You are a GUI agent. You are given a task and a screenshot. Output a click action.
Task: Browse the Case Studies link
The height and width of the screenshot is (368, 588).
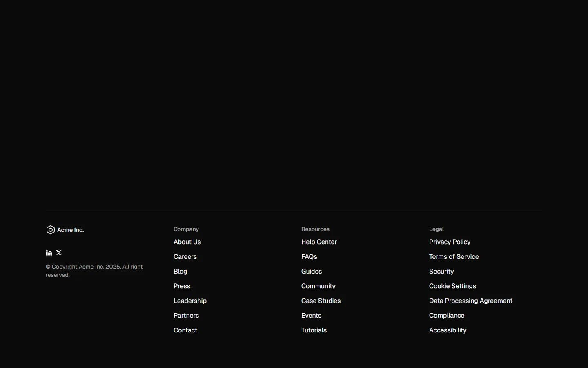point(321,301)
